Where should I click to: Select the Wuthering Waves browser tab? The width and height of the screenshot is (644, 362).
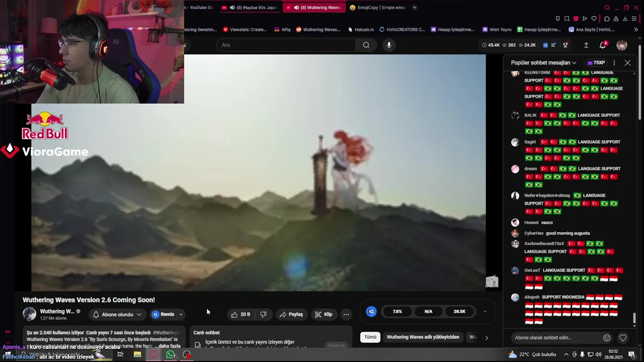point(313,8)
